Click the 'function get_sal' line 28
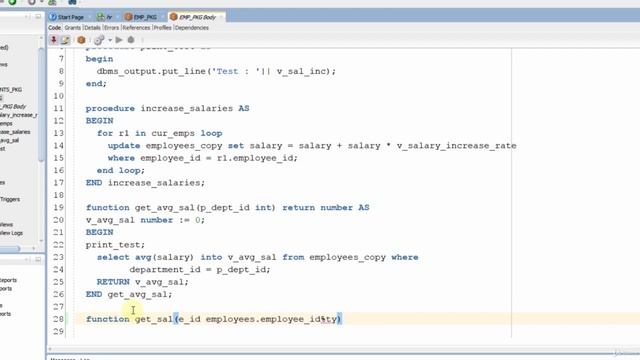Screen dimensions: 640x360 (213, 319)
